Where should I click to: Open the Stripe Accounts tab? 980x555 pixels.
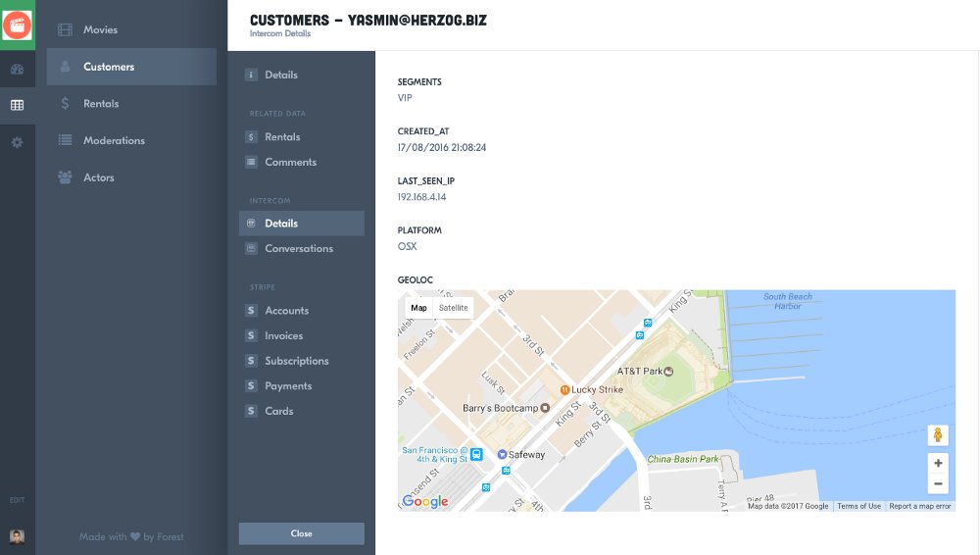(x=302, y=311)
